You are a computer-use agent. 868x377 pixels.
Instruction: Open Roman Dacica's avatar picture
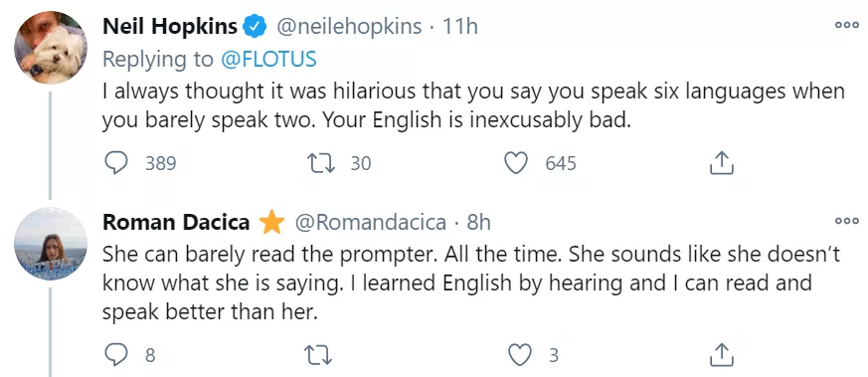coord(51,244)
